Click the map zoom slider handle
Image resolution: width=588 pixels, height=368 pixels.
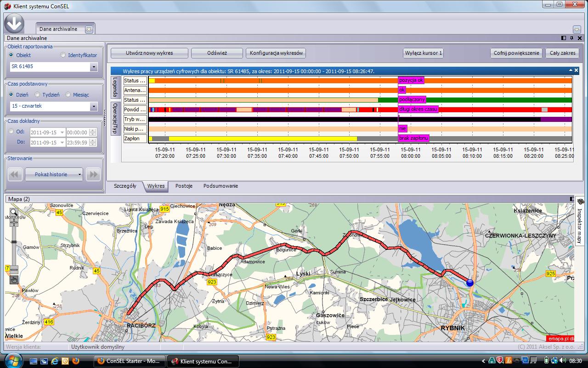coord(14,241)
